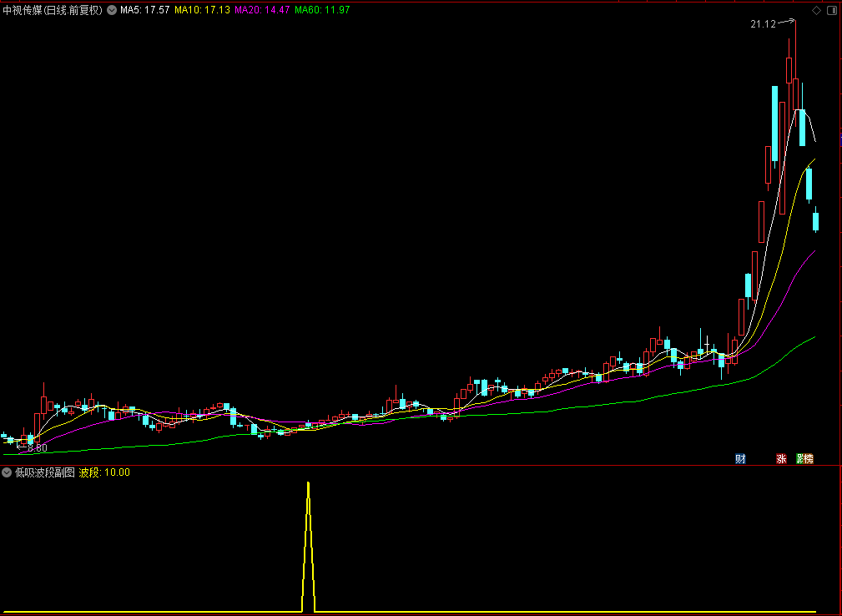Click the yellow 波段 spike peak in sub-chart
Viewport: 842px width, 616px height.
308,484
